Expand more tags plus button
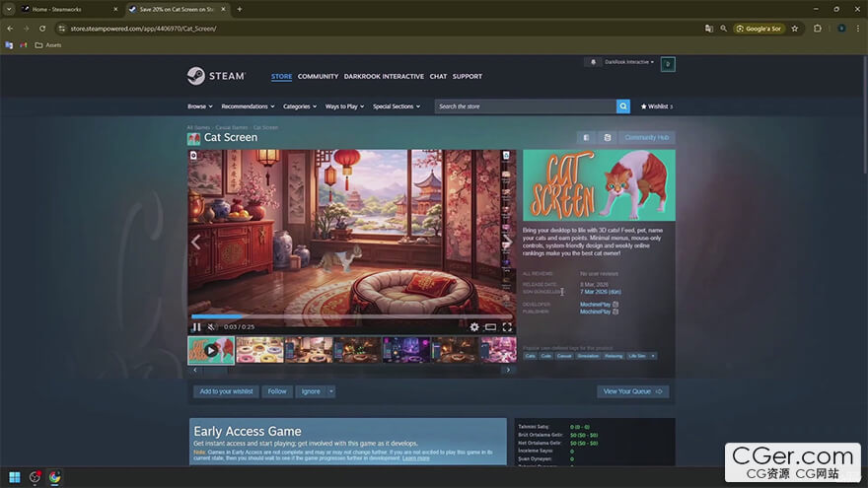The width and height of the screenshot is (868, 488). 653,356
